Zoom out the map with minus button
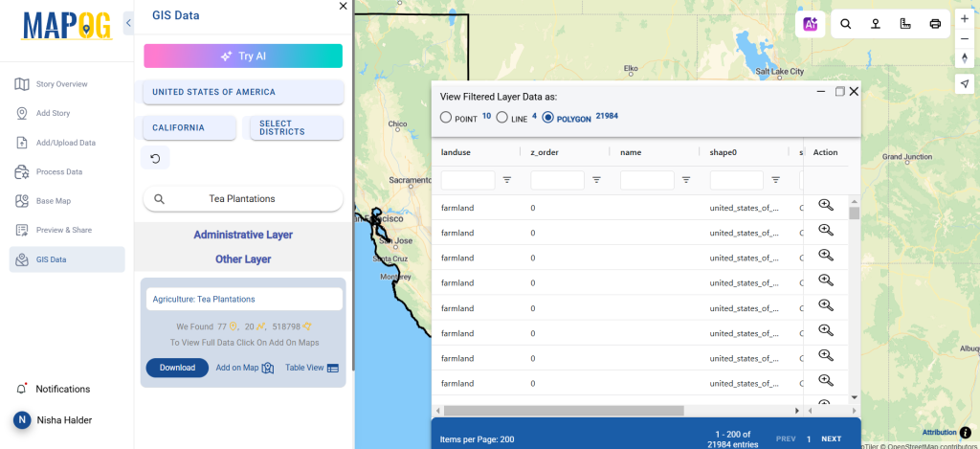The width and height of the screenshot is (980, 449). (965, 38)
